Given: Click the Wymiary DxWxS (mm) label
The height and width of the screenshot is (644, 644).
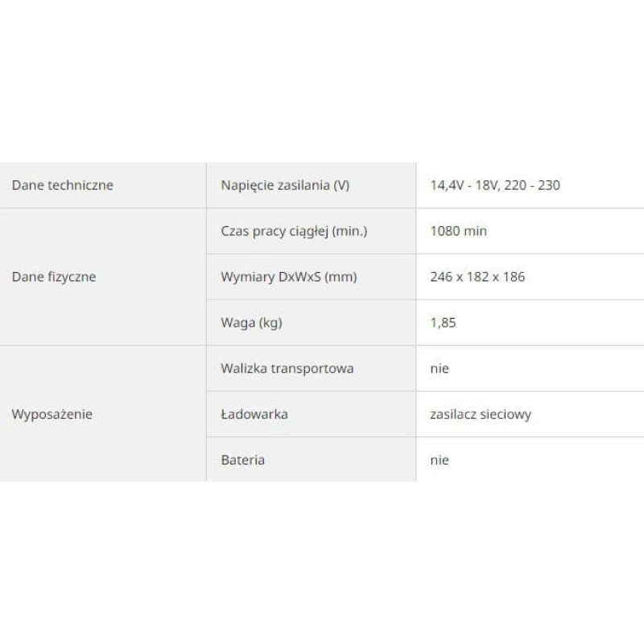Looking at the screenshot, I should coord(289,277).
